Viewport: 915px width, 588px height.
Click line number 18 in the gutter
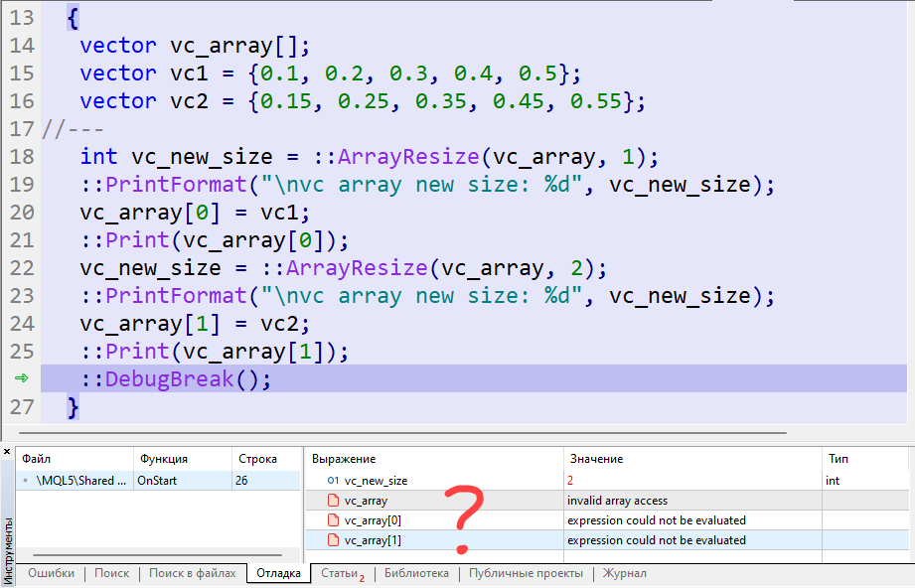click(x=22, y=157)
